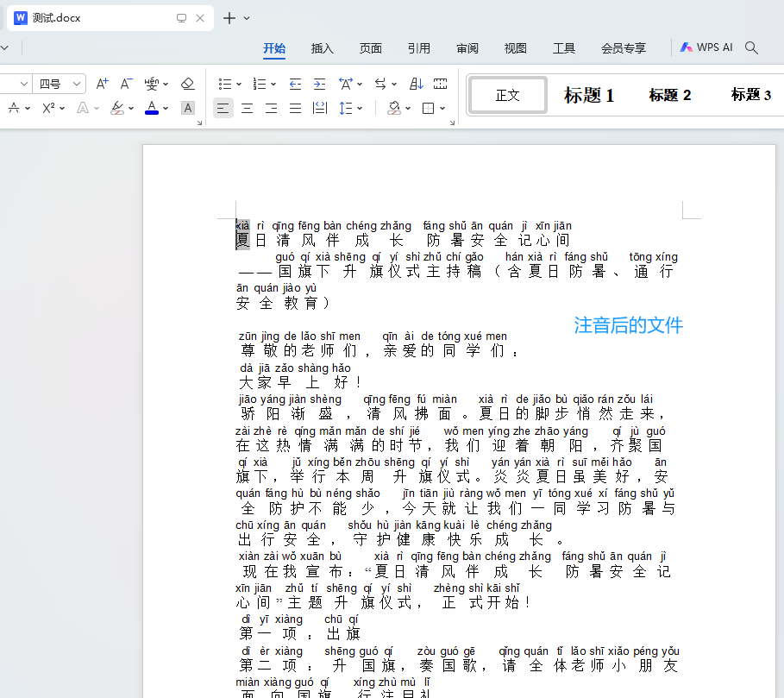Increase paragraph indent
784x698 pixels.
(x=319, y=84)
